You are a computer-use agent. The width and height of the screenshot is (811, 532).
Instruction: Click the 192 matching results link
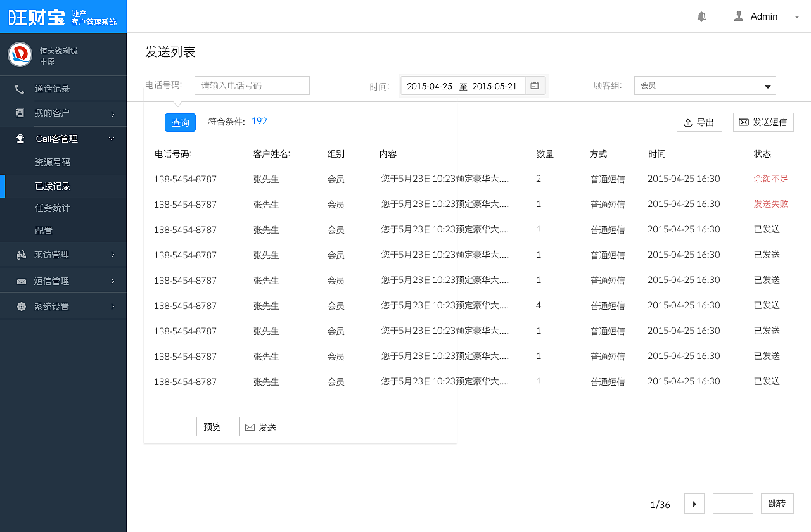click(x=259, y=120)
